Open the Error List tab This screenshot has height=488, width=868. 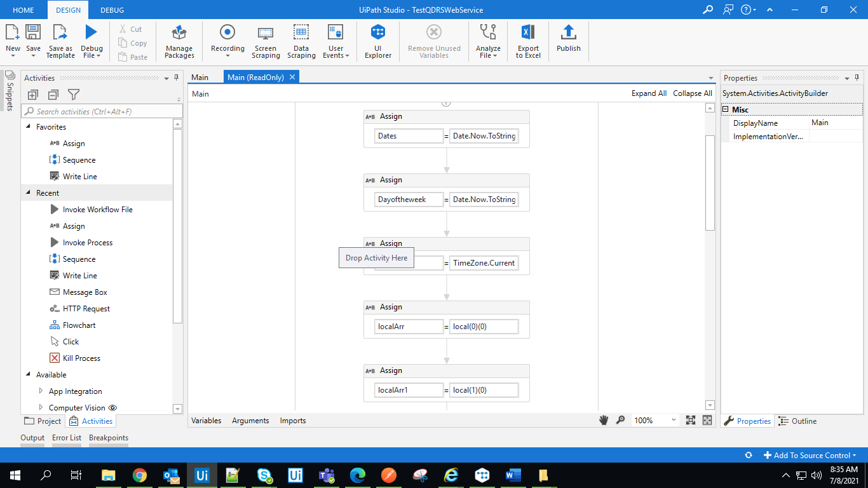(67, 438)
